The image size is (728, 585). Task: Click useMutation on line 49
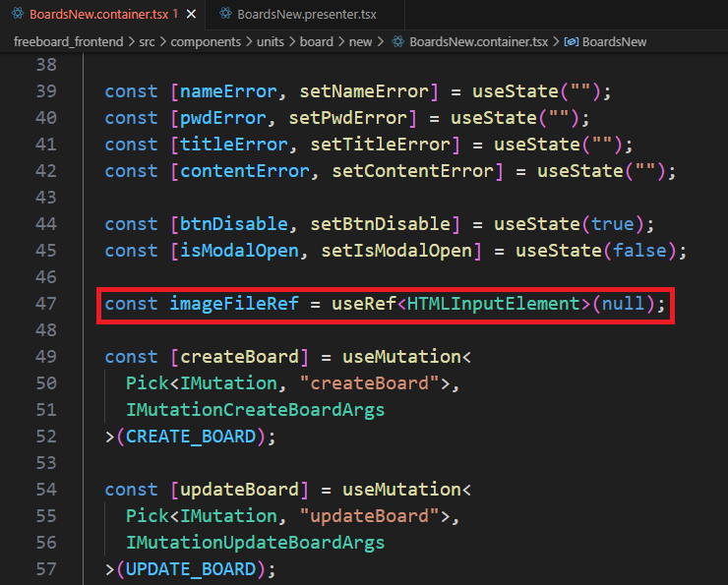tap(401, 356)
